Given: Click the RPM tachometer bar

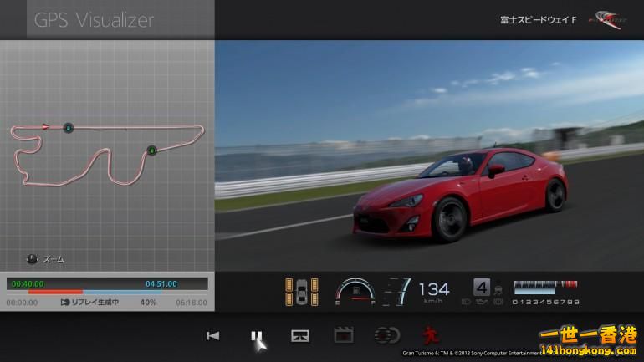Looking at the screenshot, I should click(x=545, y=285).
